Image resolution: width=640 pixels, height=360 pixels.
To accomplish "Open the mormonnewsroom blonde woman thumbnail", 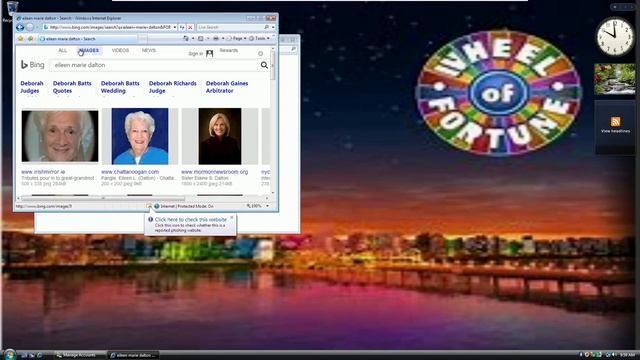I will point(220,136).
